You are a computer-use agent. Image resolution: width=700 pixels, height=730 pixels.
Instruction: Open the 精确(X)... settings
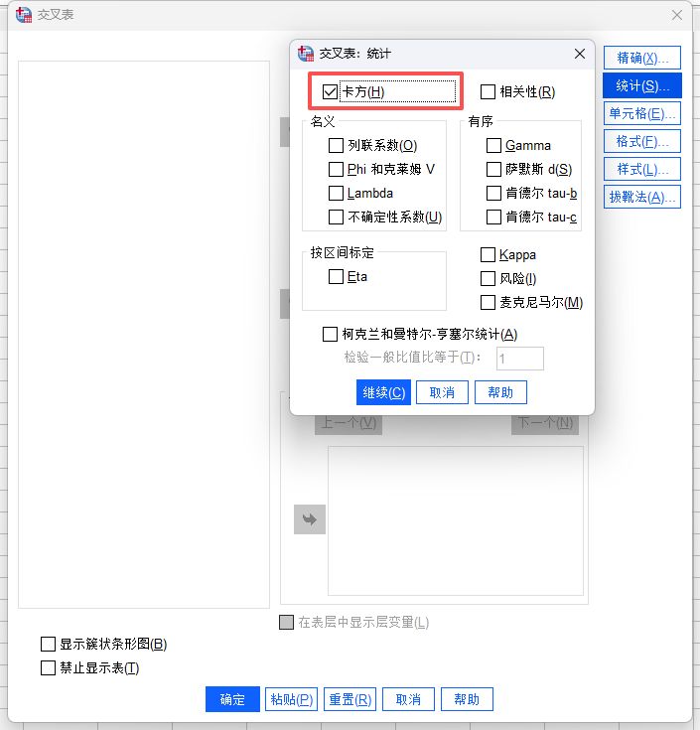642,58
